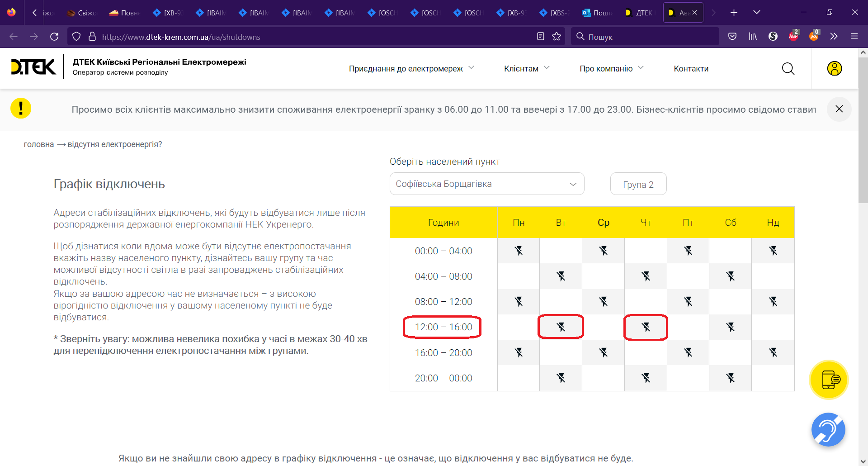This screenshot has height=466, width=868.
Task: Click the ДТЕК logo
Action: [x=33, y=67]
